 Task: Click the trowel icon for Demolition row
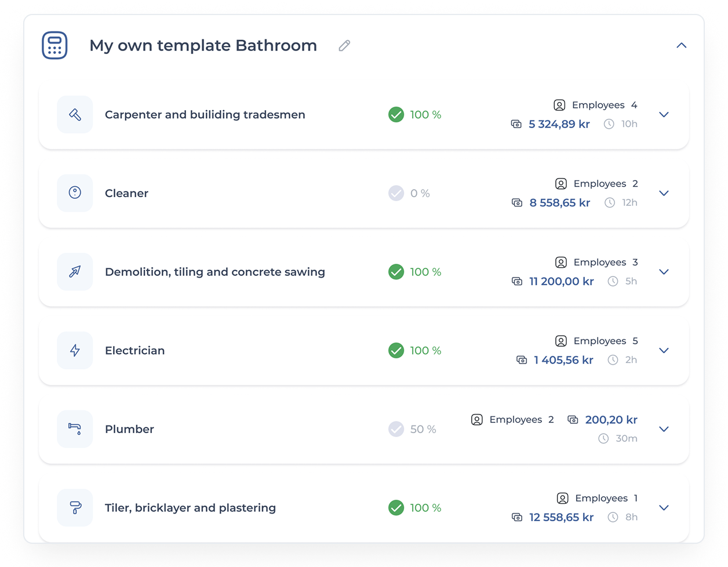click(x=75, y=271)
